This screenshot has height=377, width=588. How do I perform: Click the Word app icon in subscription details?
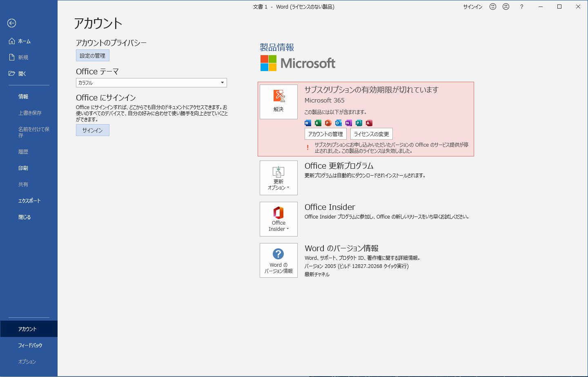[x=307, y=123]
